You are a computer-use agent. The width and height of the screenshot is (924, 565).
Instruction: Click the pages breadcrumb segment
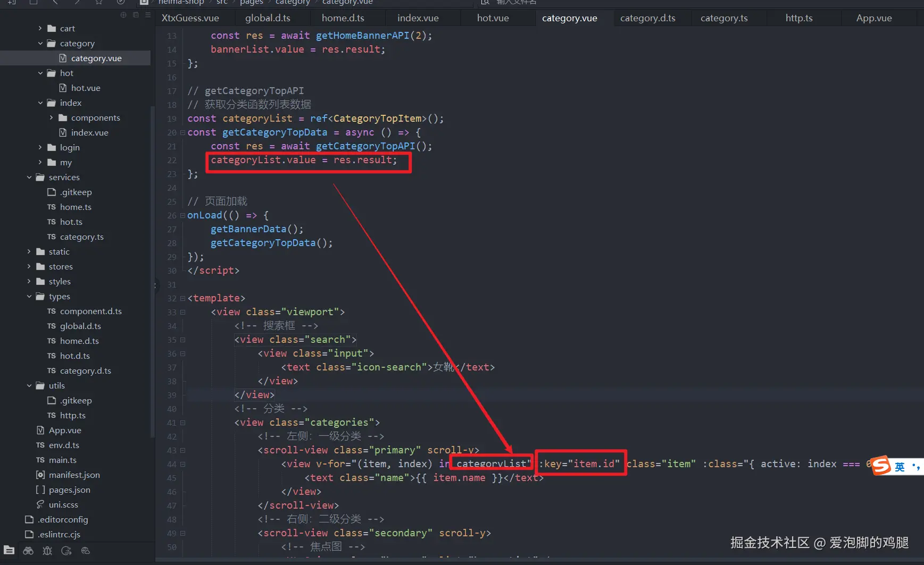pyautogui.click(x=252, y=2)
